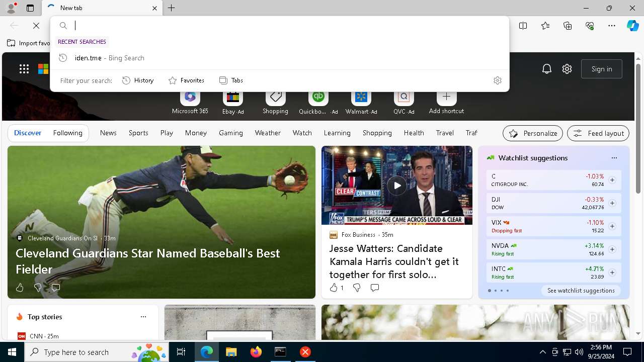Open address bar search settings gear
Screen dimensions: 644x362
pyautogui.click(x=498, y=80)
